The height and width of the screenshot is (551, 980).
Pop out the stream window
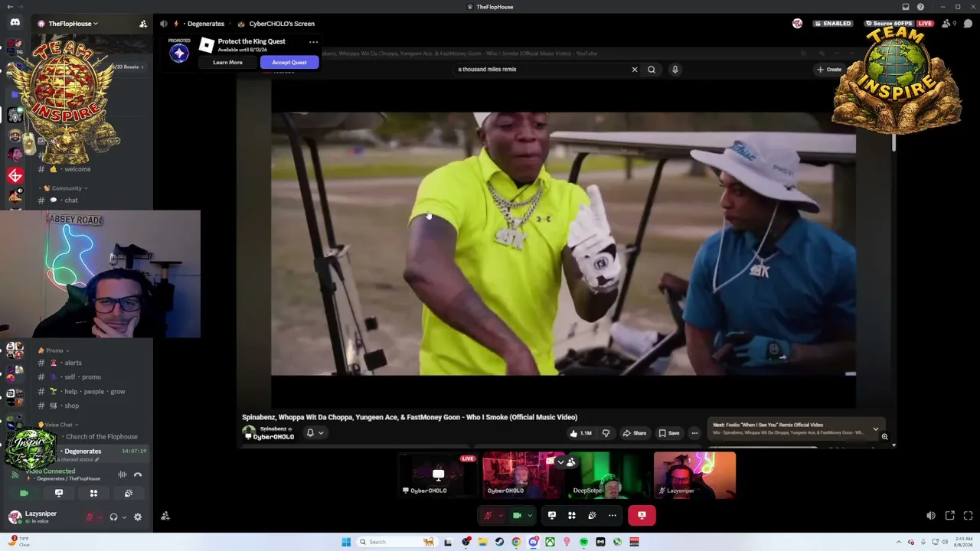coord(950,516)
